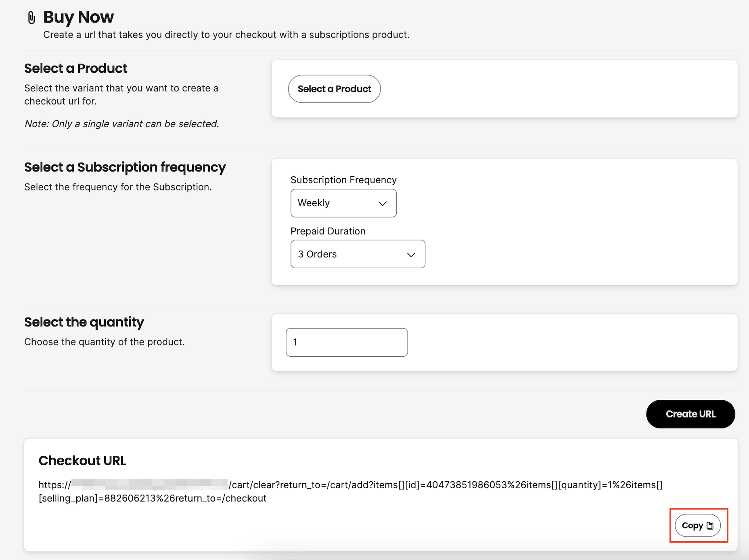
Task: Click the Buy Now page heading
Action: point(79,17)
